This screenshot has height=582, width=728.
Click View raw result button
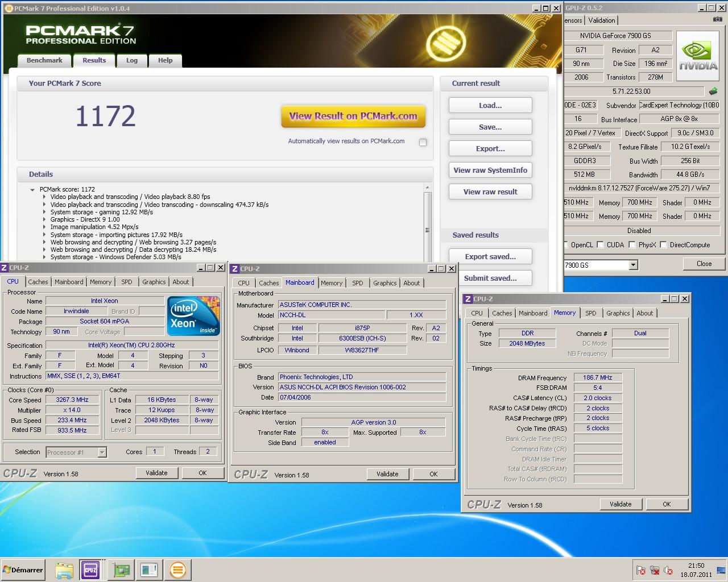(490, 192)
